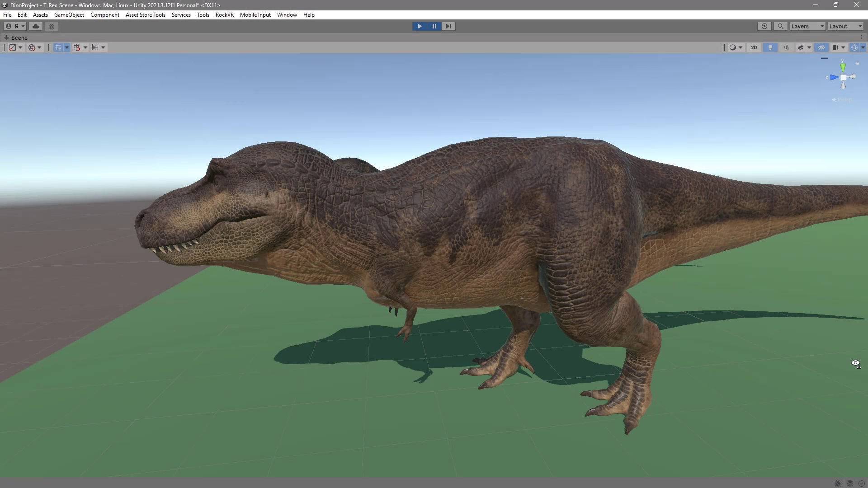Expand scene effects dropdown arrow
Viewport: 868px width, 488px height.
(x=809, y=47)
